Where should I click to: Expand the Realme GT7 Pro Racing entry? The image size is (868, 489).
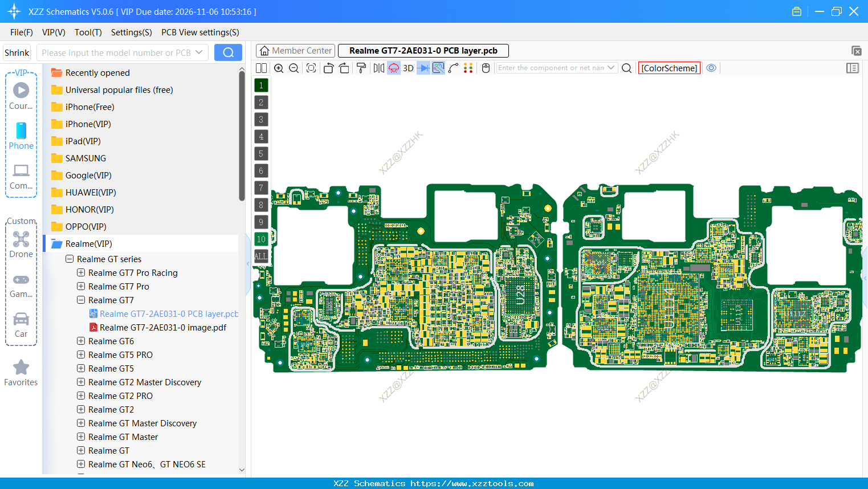[80, 272]
